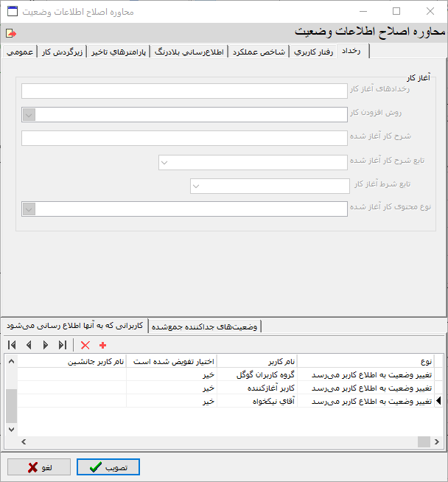
Task: Click the exit icon below the title bar
Action: [x=10, y=33]
